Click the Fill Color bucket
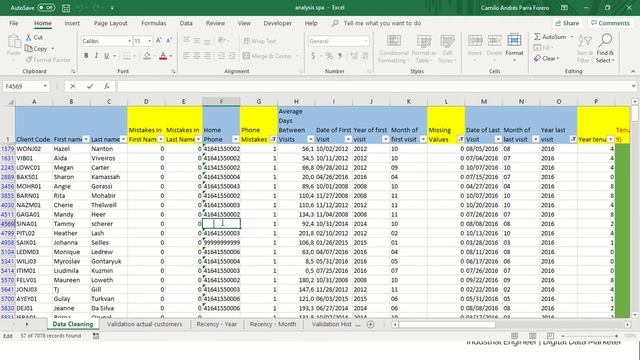This screenshot has height=360, width=640. [x=147, y=56]
